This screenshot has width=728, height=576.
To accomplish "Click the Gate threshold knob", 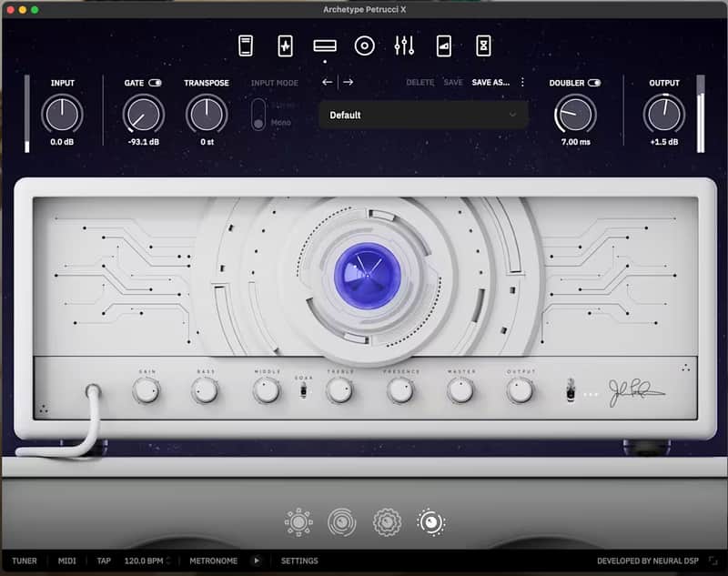I will point(144,114).
